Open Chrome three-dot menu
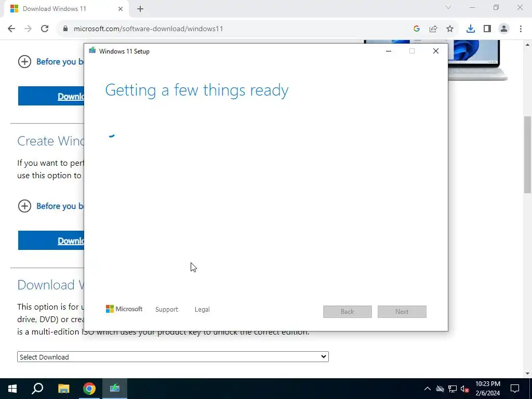The width and height of the screenshot is (532, 399). (x=521, y=29)
